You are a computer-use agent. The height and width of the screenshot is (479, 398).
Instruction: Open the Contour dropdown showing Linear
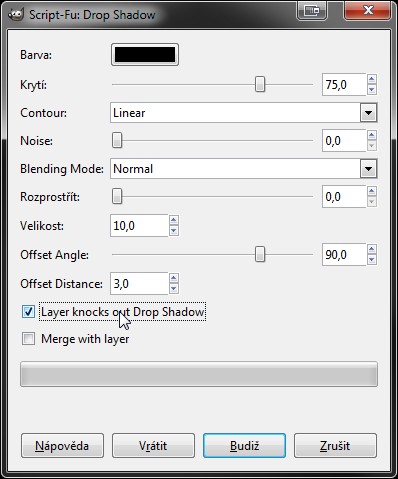[244, 113]
